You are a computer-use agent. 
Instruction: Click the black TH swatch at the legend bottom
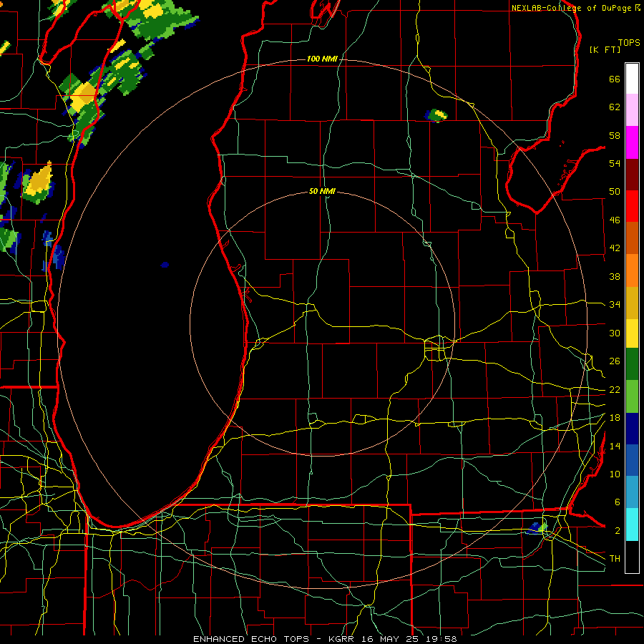tap(632, 557)
